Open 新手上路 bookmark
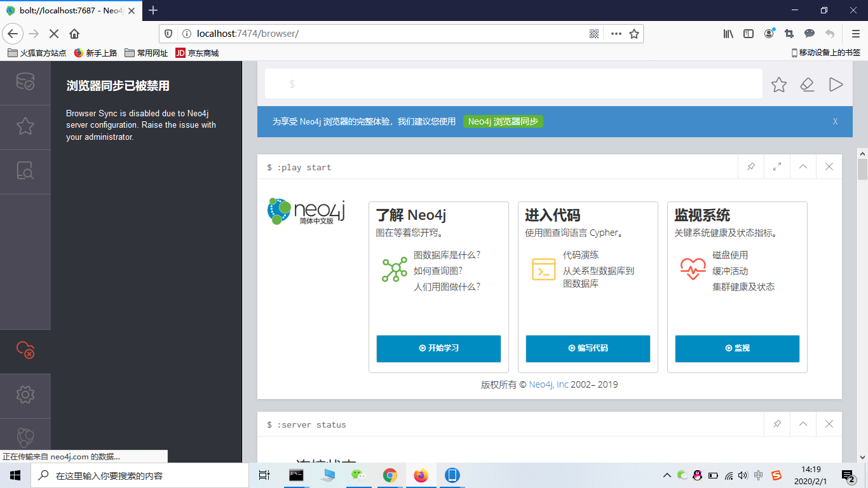 (95, 53)
